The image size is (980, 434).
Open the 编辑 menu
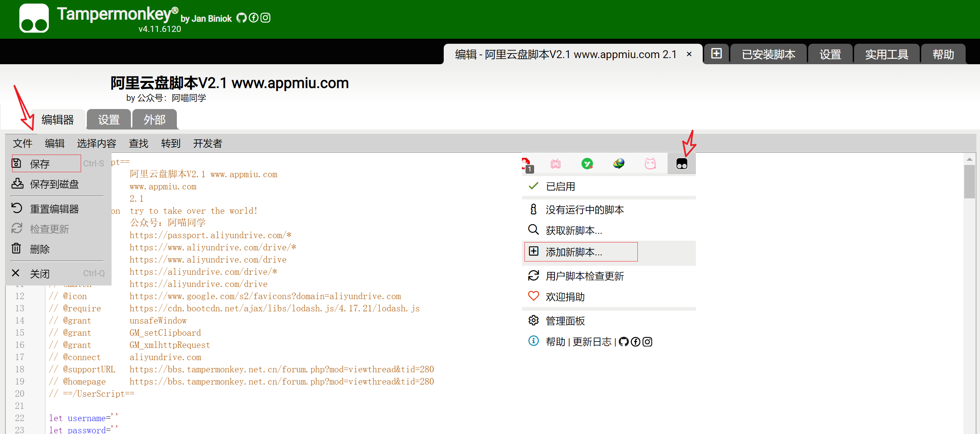(x=55, y=143)
